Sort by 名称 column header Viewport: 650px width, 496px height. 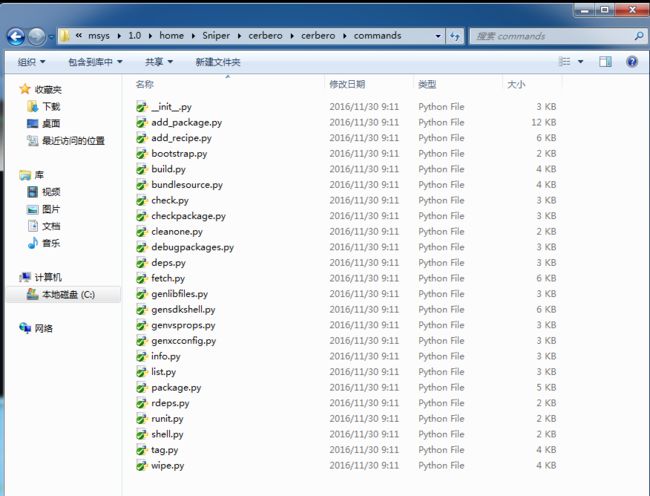pos(145,85)
